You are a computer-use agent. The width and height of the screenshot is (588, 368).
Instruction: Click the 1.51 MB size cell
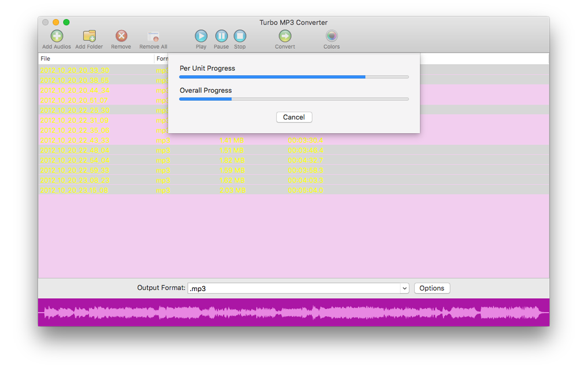(232, 150)
